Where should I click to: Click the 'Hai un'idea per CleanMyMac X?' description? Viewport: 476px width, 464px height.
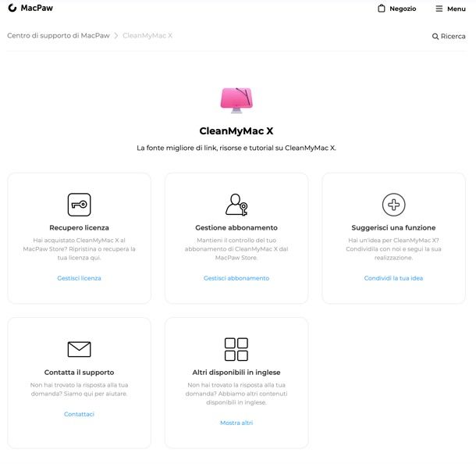pos(394,249)
